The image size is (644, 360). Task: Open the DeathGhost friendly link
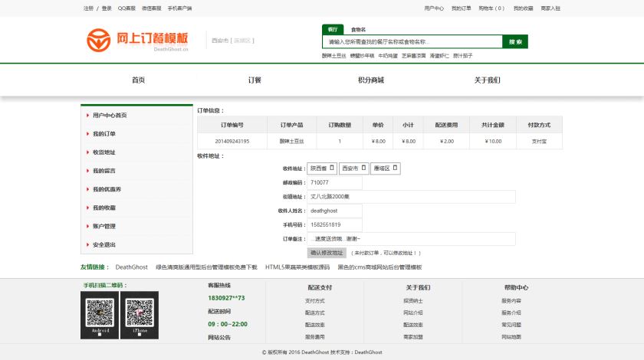pos(131,267)
